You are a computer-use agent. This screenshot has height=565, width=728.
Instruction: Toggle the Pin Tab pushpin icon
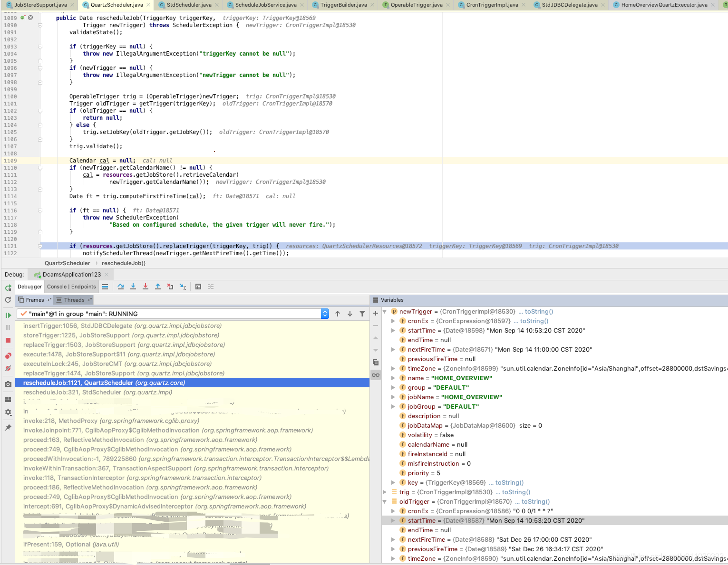tap(8, 428)
